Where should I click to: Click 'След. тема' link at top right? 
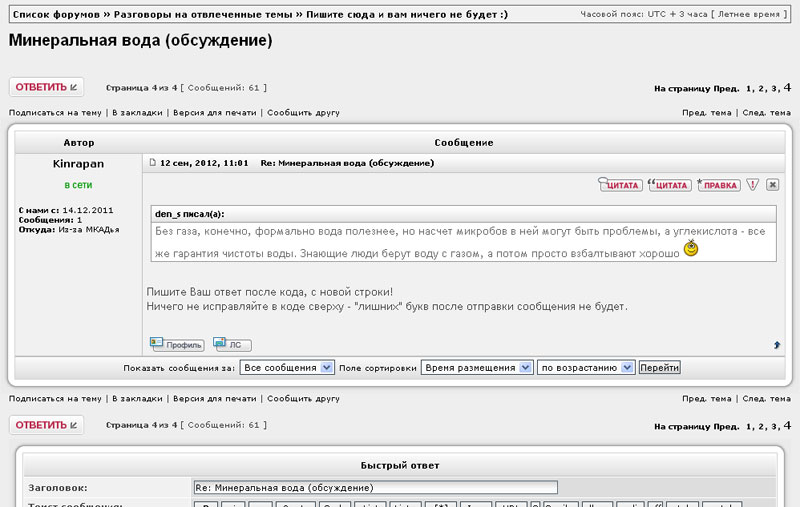pos(767,113)
